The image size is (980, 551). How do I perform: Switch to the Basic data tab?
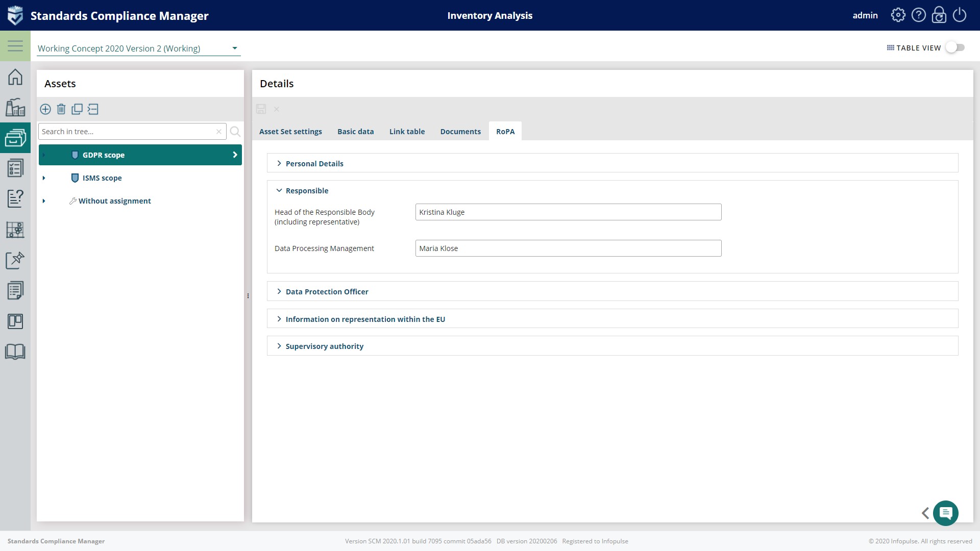pyautogui.click(x=356, y=132)
